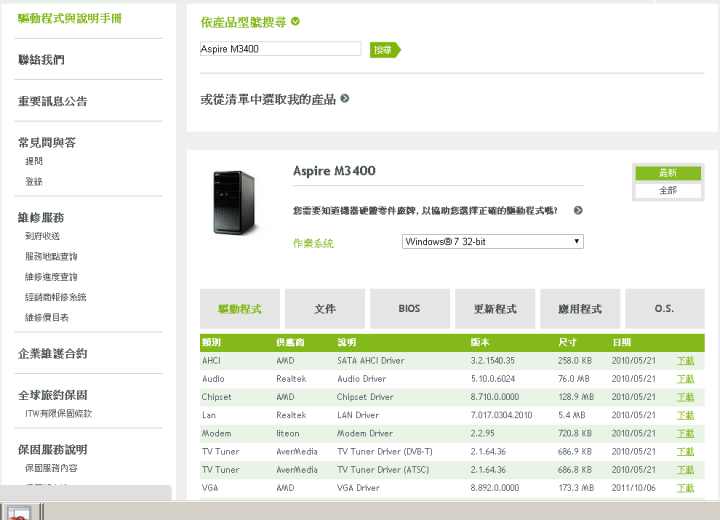Click the taskbar application icon
Image resolution: width=720 pixels, height=520 pixels.
pyautogui.click(x=18, y=512)
